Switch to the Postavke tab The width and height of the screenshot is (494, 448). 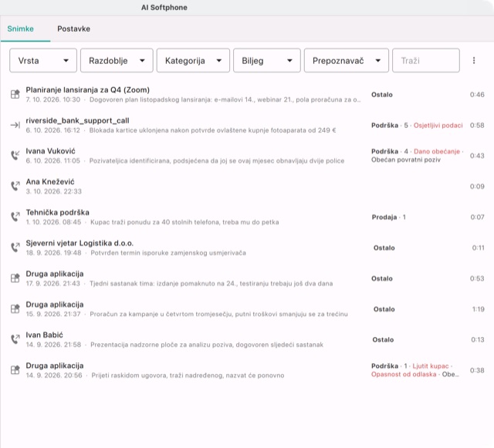click(x=74, y=29)
